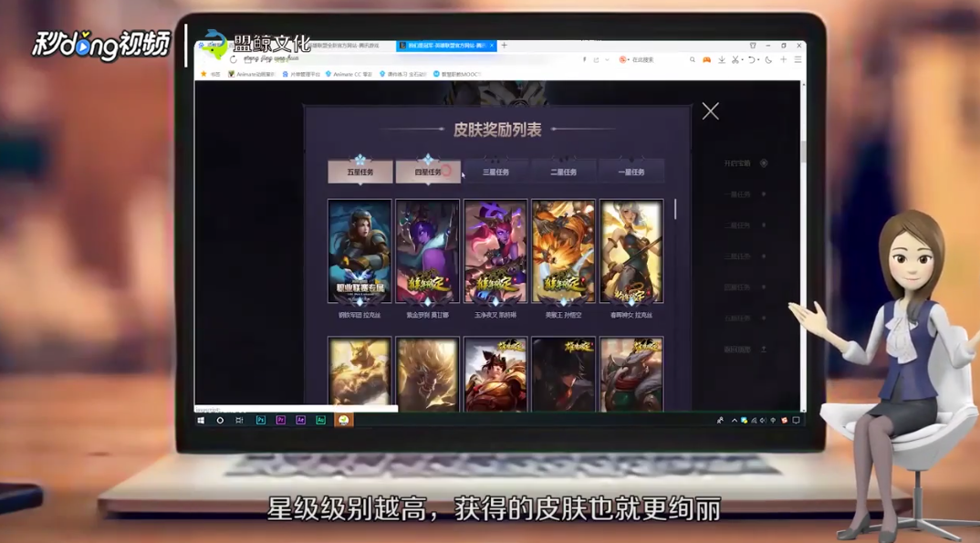Open the browser hamburger menu
This screenshot has height=543, width=980.
click(798, 60)
